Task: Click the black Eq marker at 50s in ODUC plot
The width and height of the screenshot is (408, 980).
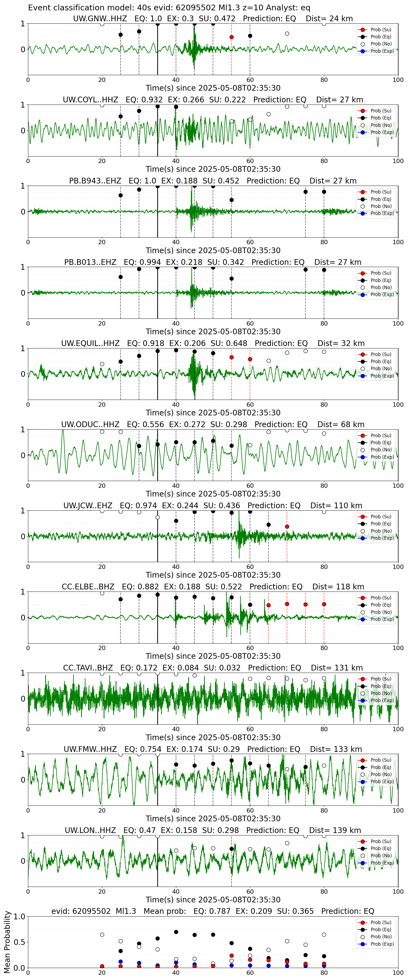Action: [213, 441]
